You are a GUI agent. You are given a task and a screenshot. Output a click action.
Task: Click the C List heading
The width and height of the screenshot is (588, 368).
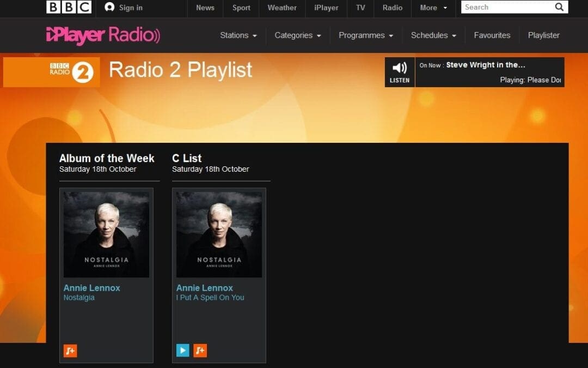[x=187, y=158]
